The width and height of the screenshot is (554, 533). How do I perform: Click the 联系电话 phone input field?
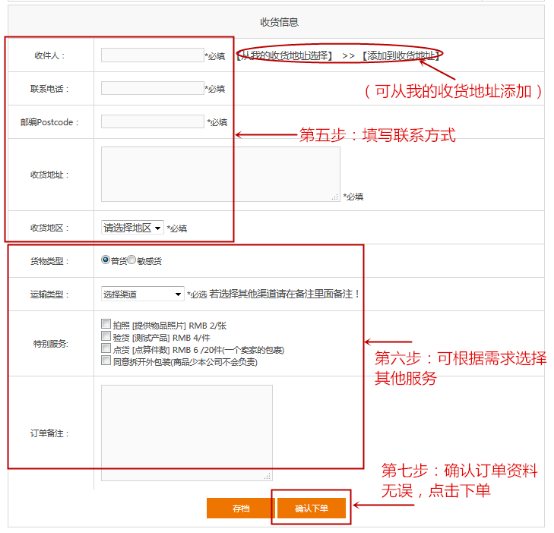click(x=153, y=88)
